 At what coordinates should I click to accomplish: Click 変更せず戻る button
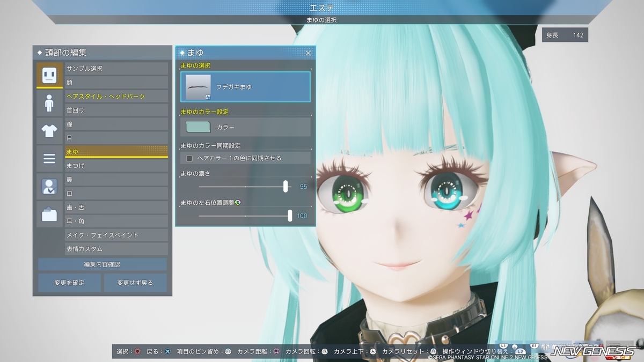[135, 283]
